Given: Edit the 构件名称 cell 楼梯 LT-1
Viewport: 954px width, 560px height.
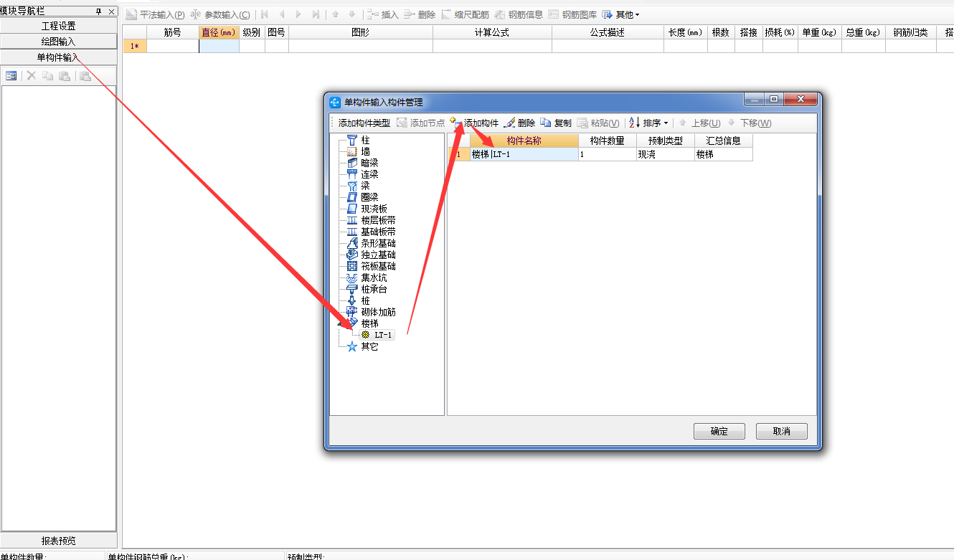Looking at the screenshot, I should (524, 154).
